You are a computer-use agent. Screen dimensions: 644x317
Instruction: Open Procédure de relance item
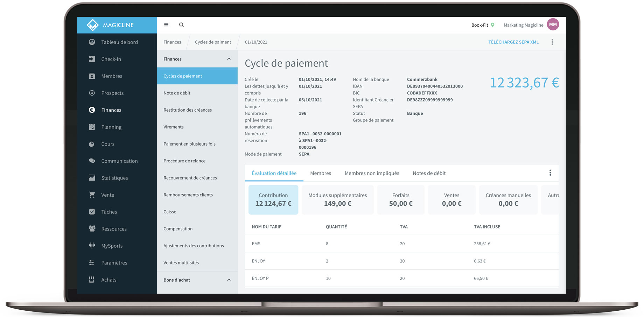click(197, 161)
